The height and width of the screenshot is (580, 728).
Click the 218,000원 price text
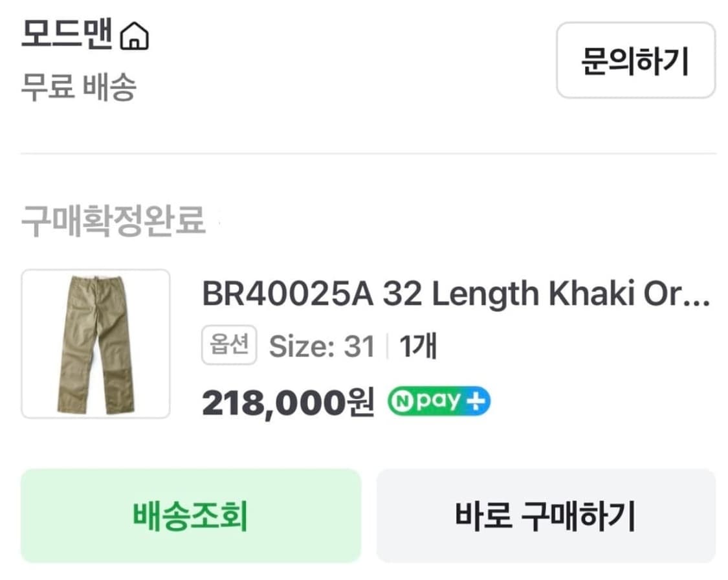tap(288, 401)
